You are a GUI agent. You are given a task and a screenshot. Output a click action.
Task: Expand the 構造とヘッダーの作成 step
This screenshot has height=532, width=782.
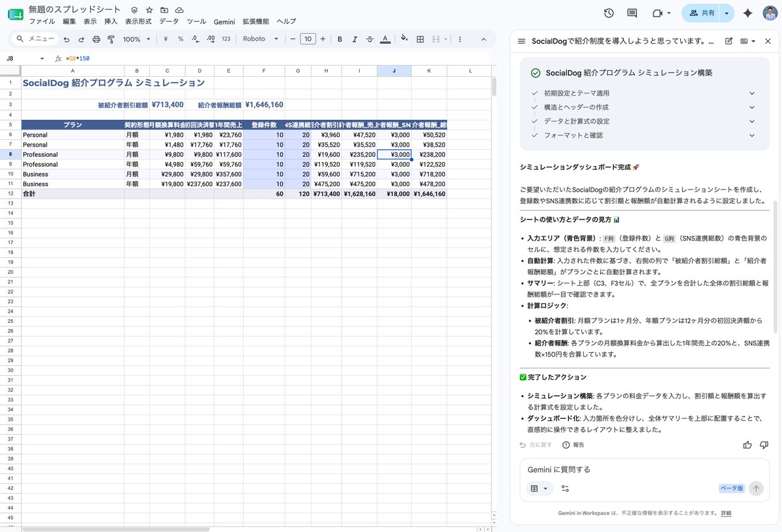coord(752,107)
